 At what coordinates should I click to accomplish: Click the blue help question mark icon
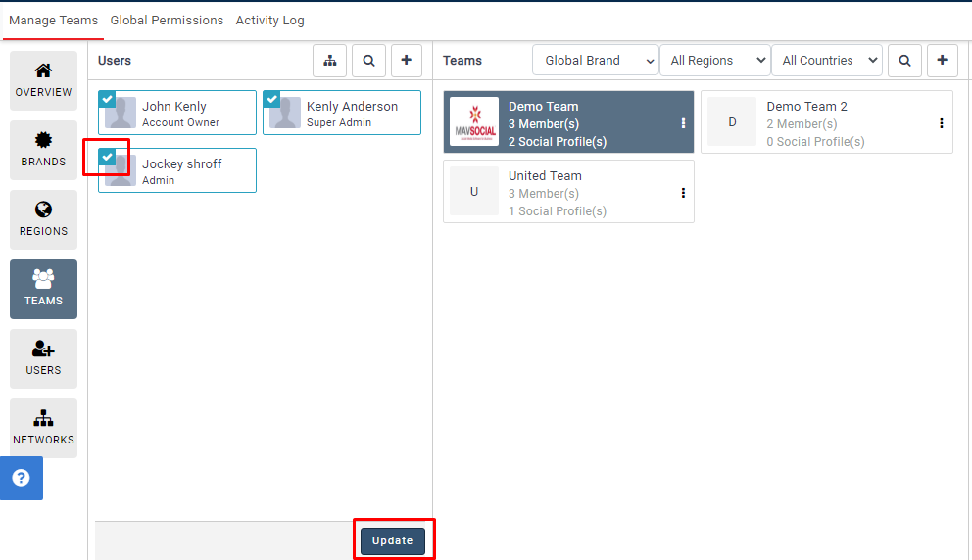(x=21, y=478)
